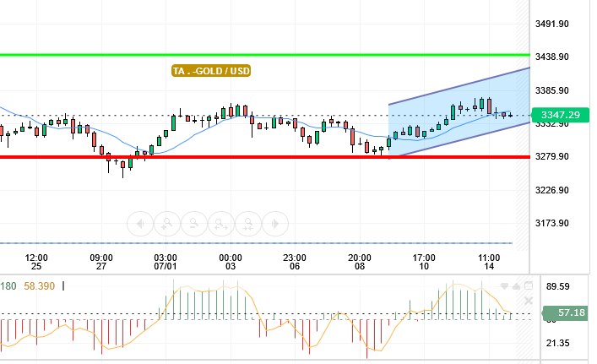Viewport: 597px width, 364px height.
Task: Click the 57.18 indicator value tag
Action: [x=565, y=313]
